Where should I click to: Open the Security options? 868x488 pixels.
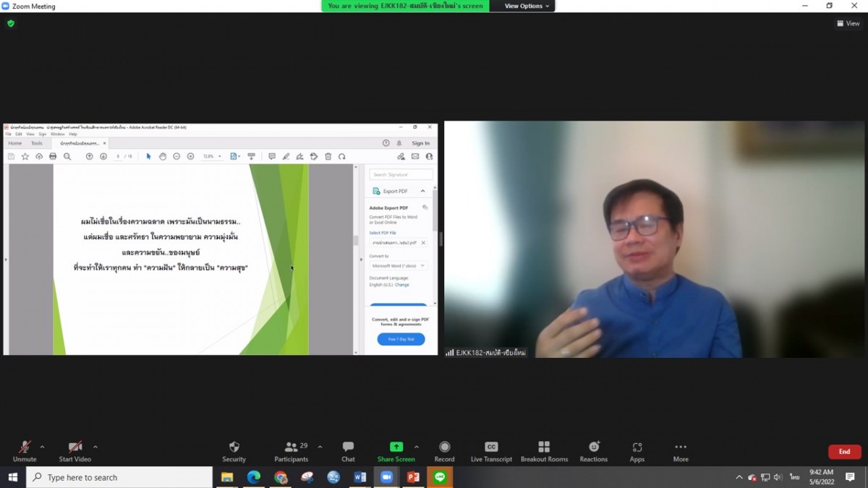234,451
